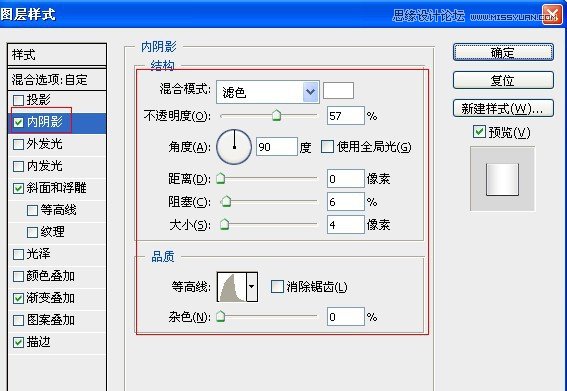Confirm with the 确定 button
Viewport: 567px width, 391px height.
pos(503,53)
